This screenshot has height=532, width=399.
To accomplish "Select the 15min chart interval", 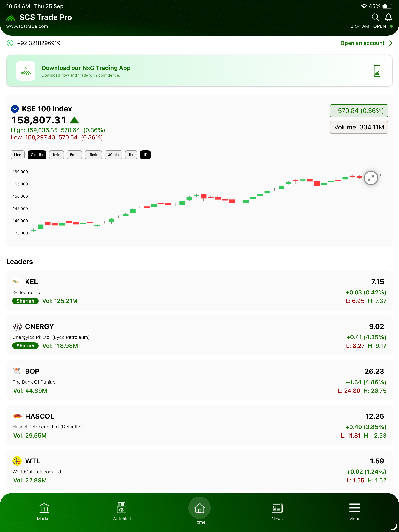I will (93, 155).
